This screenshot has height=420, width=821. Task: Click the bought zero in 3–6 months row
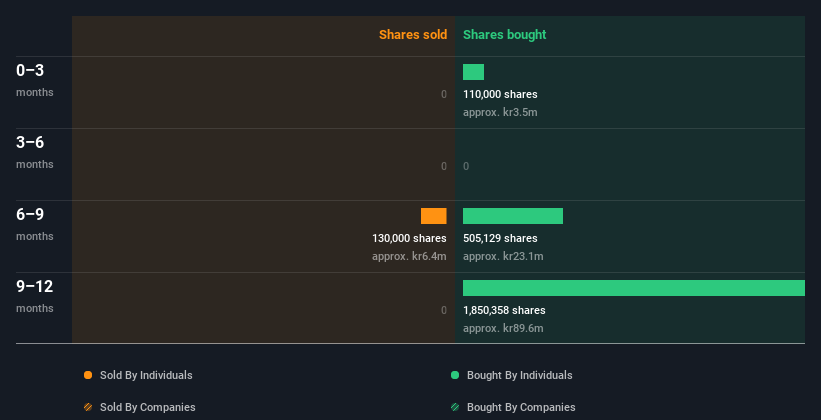[466, 167]
